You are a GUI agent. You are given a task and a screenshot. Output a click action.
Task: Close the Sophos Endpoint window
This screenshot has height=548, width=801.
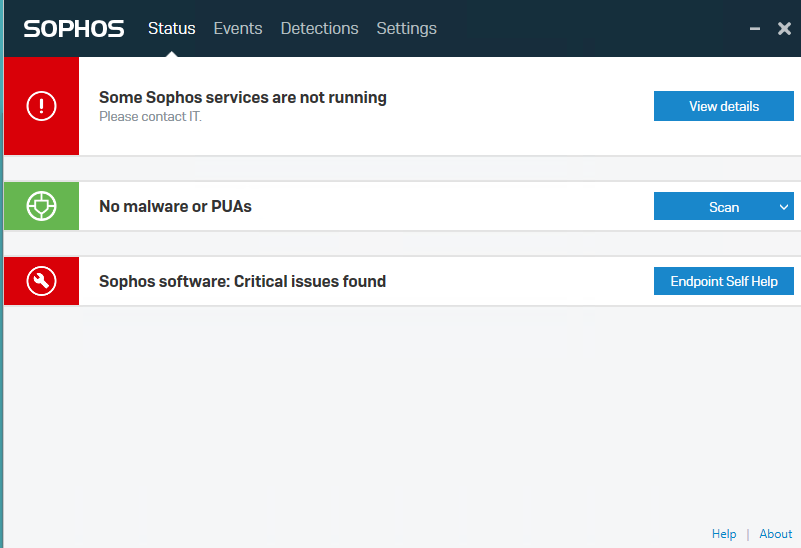tap(784, 29)
